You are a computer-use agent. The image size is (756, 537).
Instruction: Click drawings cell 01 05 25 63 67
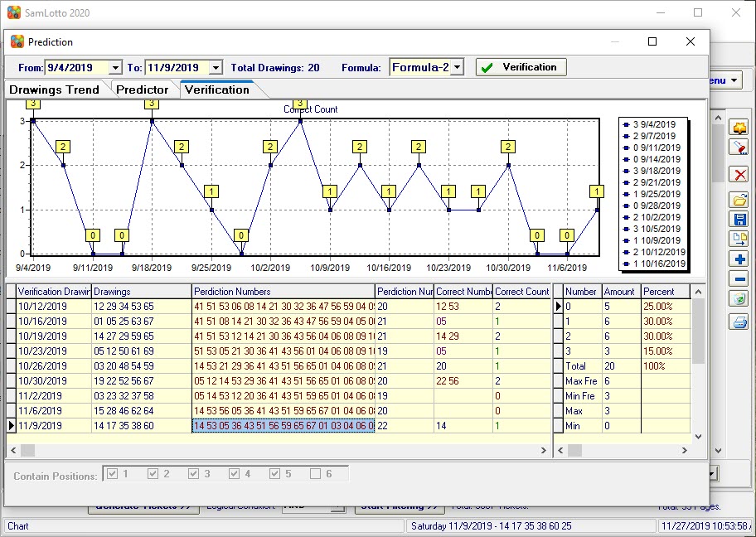click(x=142, y=321)
